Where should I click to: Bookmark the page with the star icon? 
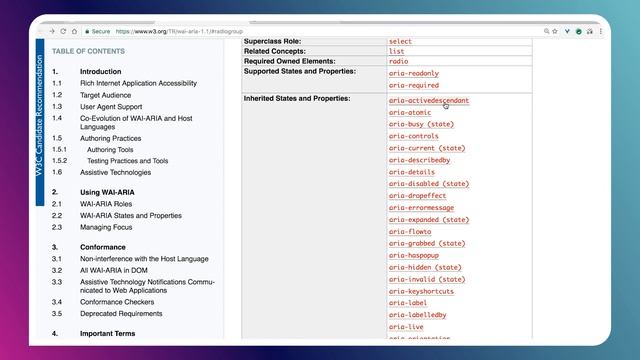(555, 31)
